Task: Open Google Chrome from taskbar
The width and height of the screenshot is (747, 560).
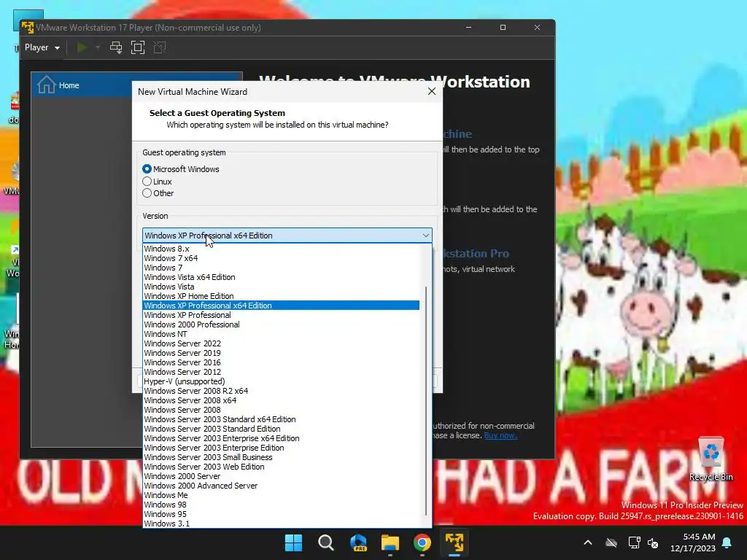Action: point(422,542)
